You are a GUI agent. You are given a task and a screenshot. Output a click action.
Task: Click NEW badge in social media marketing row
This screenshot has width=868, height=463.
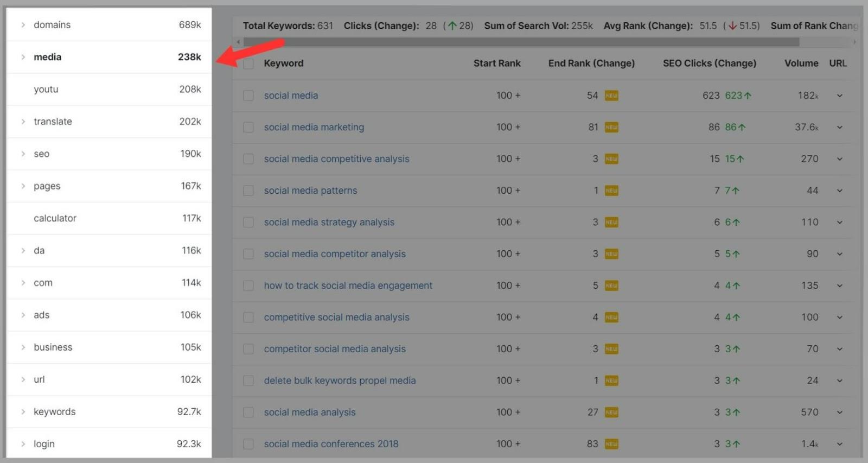point(611,127)
